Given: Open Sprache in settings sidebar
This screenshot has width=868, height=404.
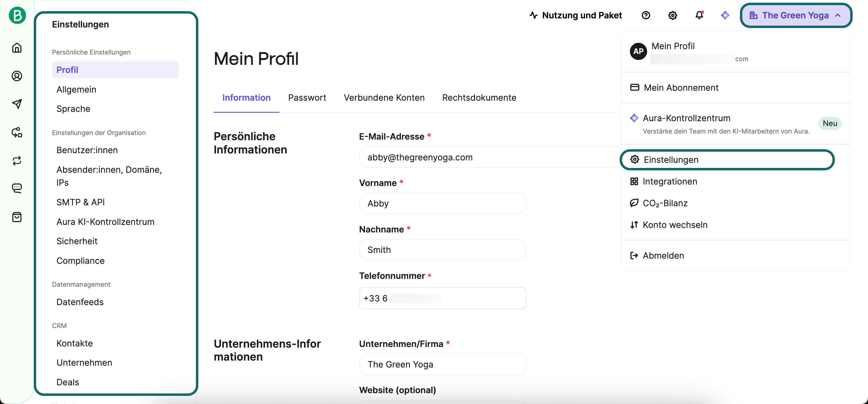Looking at the screenshot, I should [73, 109].
